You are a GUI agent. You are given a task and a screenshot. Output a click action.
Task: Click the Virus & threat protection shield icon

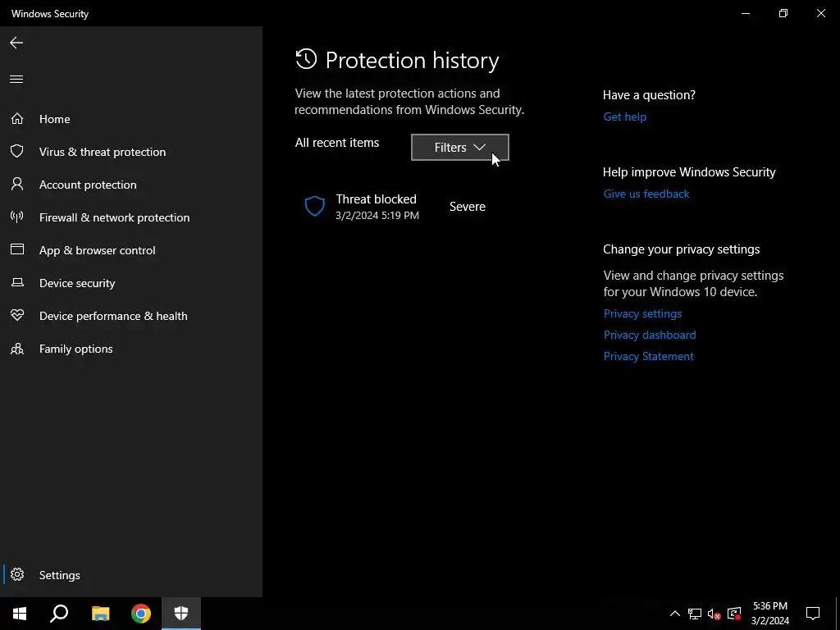[x=17, y=151]
